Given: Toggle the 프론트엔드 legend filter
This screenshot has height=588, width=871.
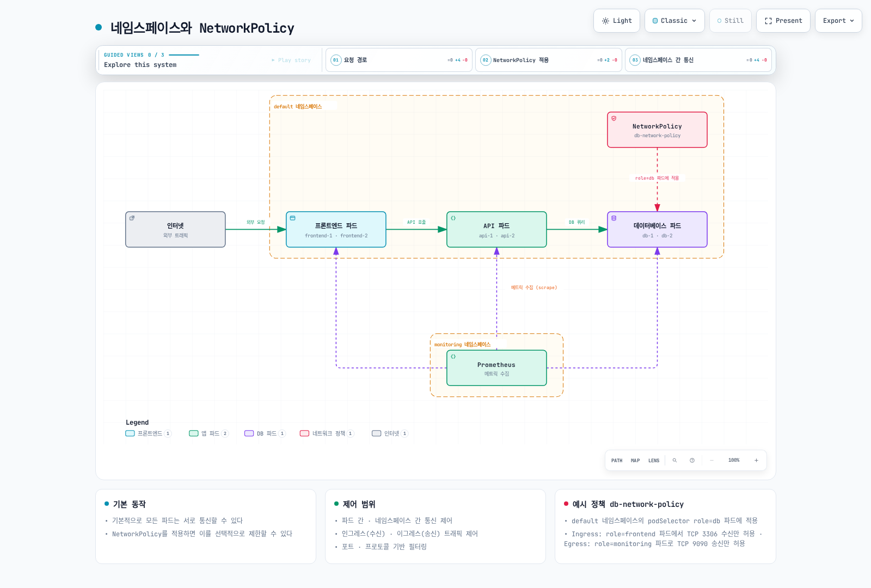Looking at the screenshot, I should 149,433.
